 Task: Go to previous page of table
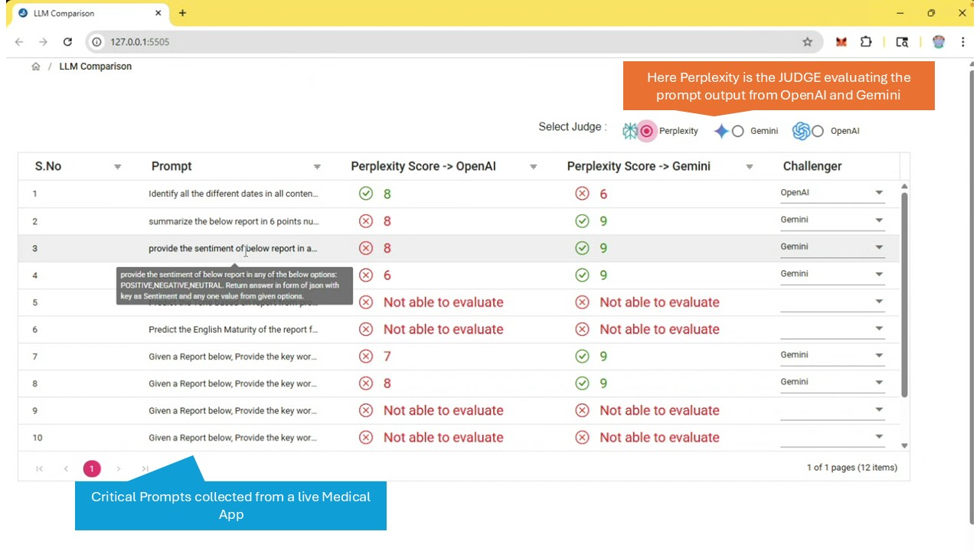[x=66, y=468]
